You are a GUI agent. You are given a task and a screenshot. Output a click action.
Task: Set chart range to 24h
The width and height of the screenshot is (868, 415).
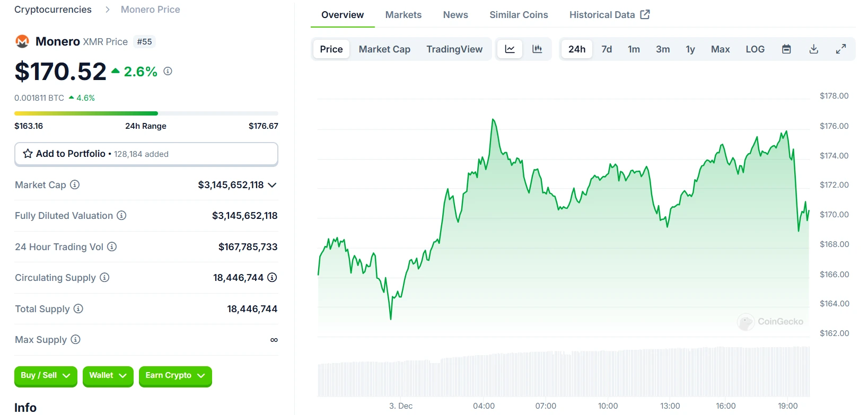[x=577, y=49]
